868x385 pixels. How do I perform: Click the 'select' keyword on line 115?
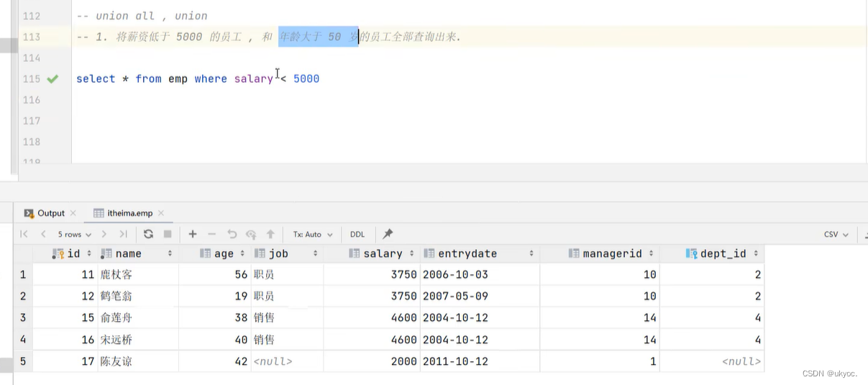coord(96,78)
